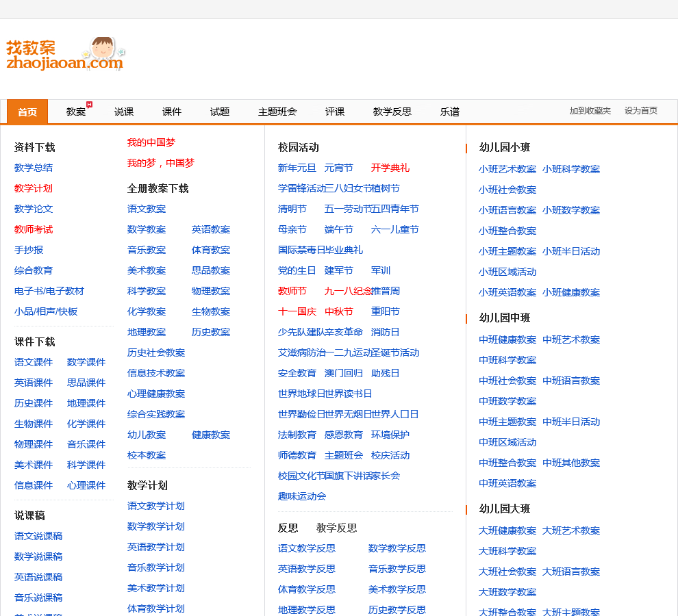Open the 评课 navigation tab
The image size is (678, 616).
[335, 112]
